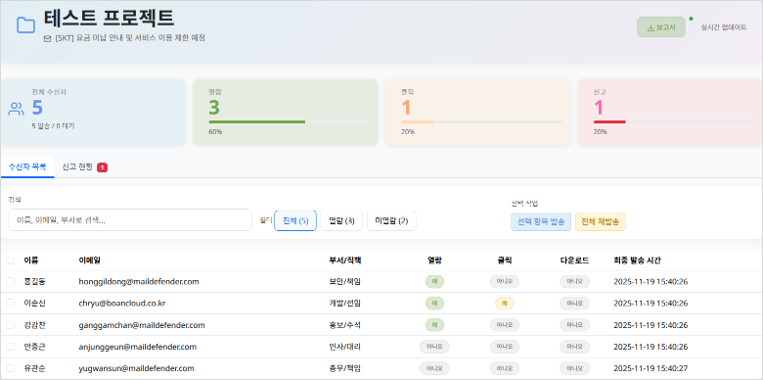Open the 신고 summary card

tap(670, 112)
